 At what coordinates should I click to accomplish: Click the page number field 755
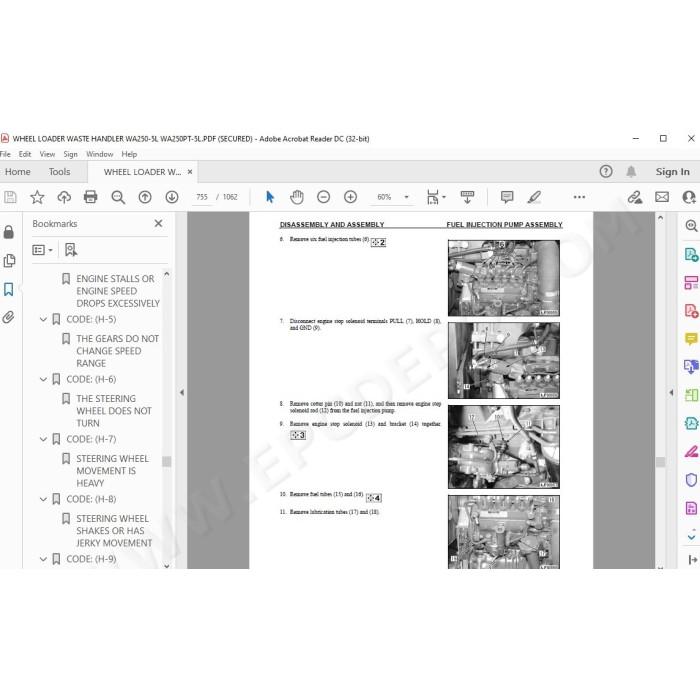pyautogui.click(x=202, y=197)
